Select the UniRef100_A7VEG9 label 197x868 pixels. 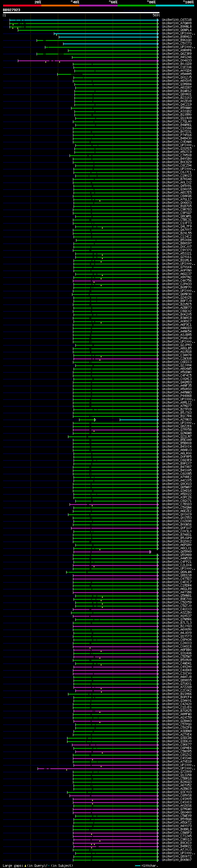tap(177, 762)
